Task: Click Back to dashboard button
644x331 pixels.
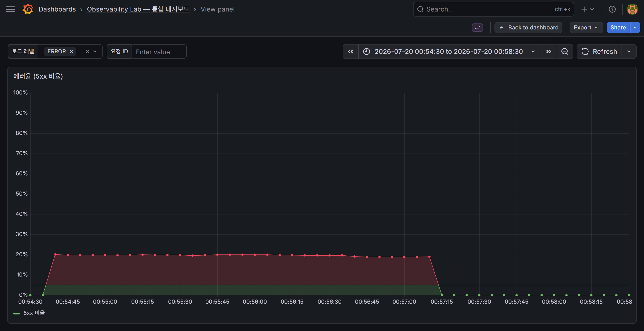Action: (x=528, y=28)
